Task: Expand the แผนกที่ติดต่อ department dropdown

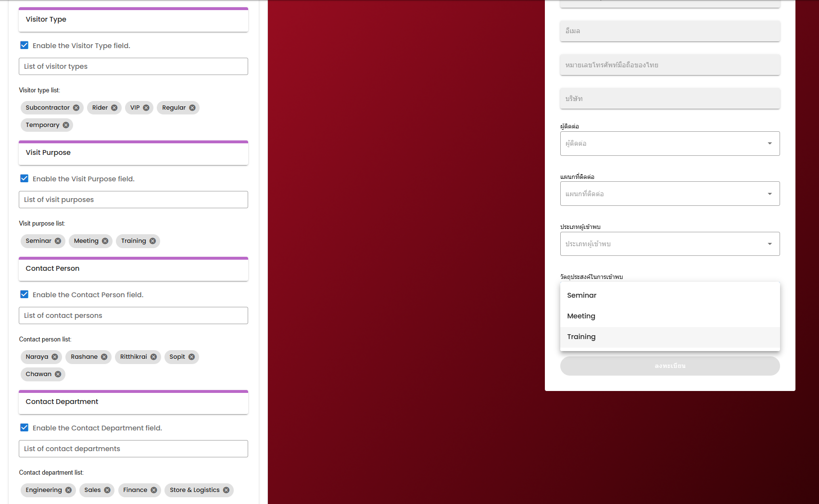Action: click(669, 193)
